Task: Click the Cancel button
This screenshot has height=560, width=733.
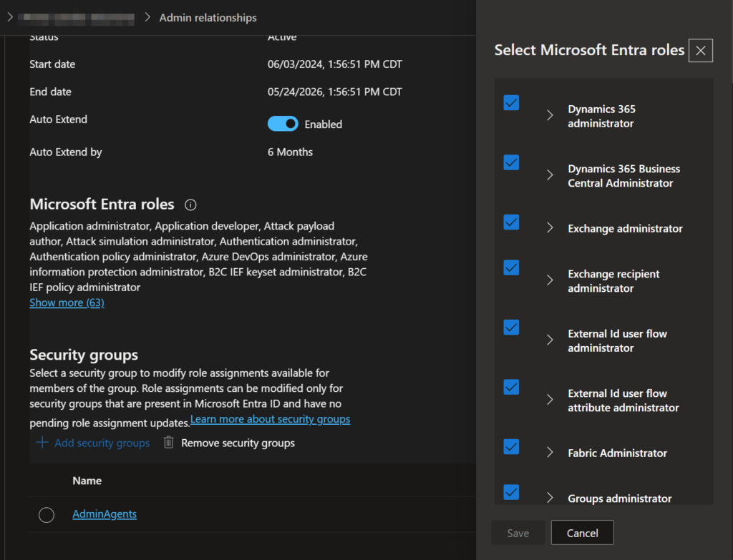Action: pos(582,533)
